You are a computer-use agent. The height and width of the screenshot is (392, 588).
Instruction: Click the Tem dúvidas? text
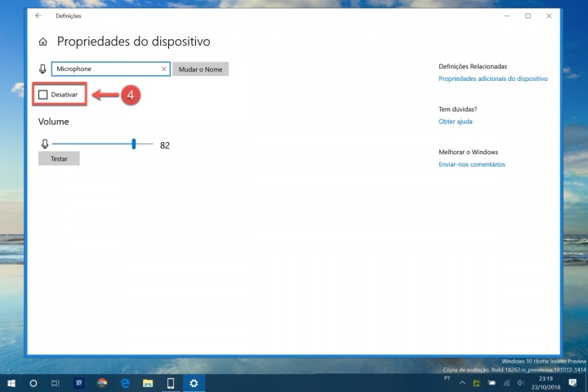[458, 109]
